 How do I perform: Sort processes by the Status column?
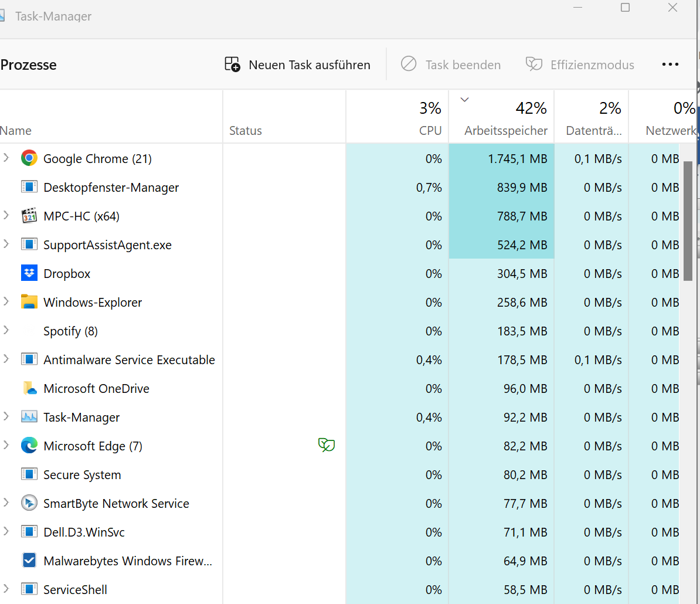pyautogui.click(x=284, y=117)
